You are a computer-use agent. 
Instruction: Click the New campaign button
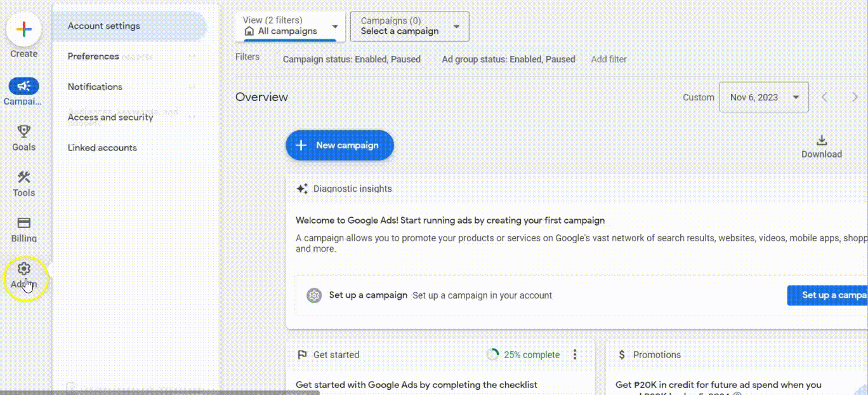[x=339, y=145]
